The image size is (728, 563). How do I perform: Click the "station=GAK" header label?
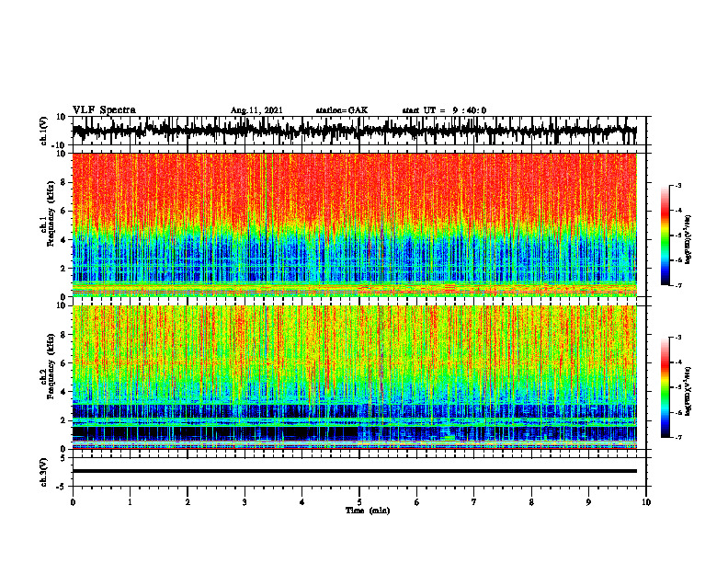[342, 110]
